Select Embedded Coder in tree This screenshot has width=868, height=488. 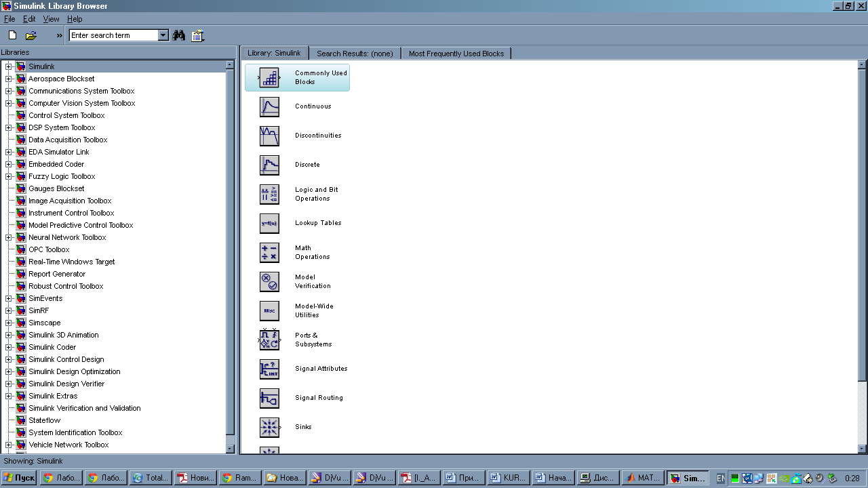56,164
